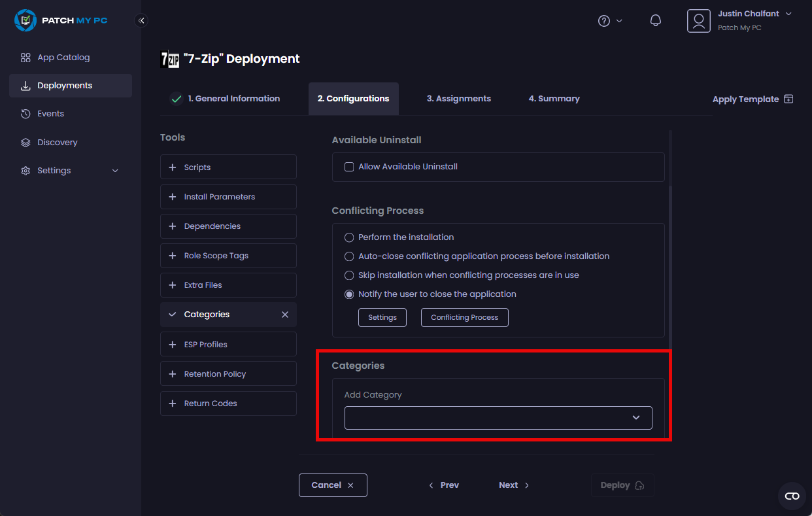Choose Auto-close conflicting application process option
Viewport: 812px width, 516px height.
tap(349, 256)
